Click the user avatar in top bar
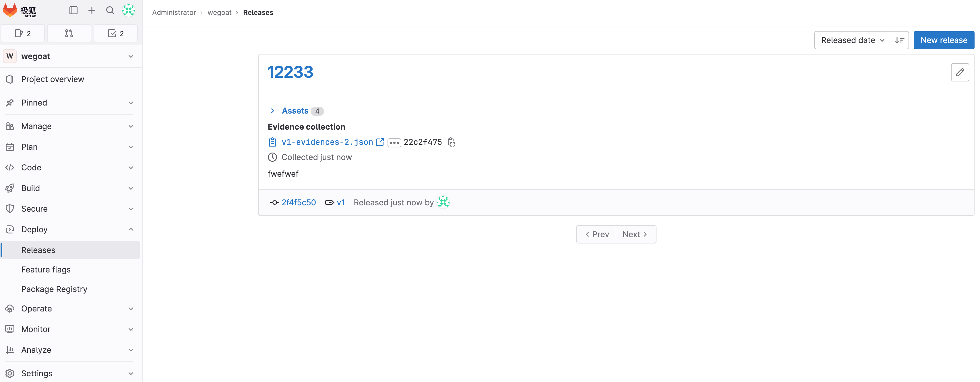 click(x=129, y=11)
